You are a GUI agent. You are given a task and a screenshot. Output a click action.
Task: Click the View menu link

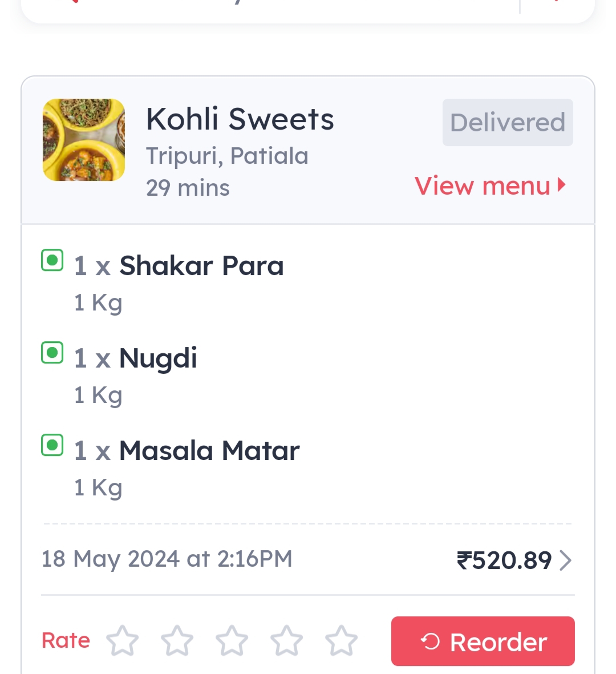(x=483, y=186)
